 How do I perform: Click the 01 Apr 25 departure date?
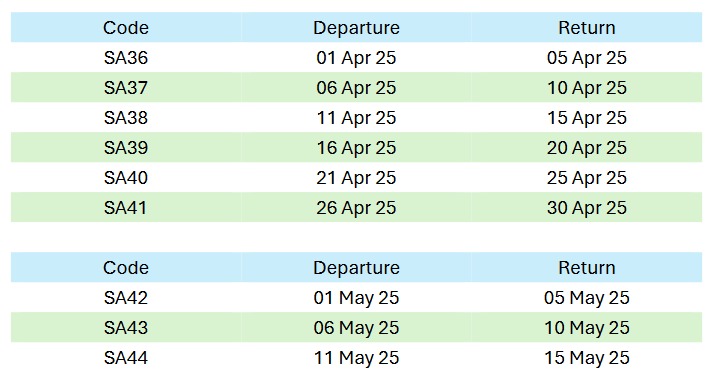coord(356,58)
